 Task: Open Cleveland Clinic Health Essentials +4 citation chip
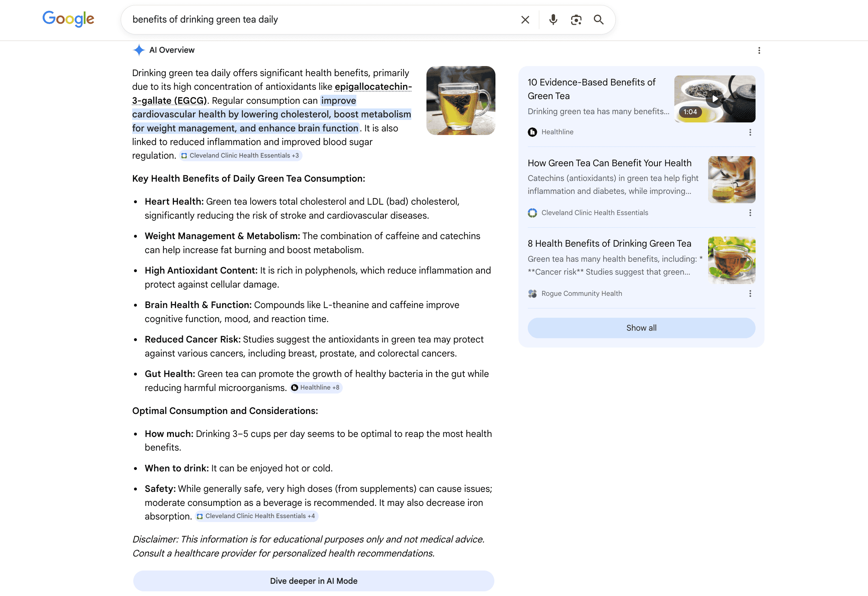pyautogui.click(x=256, y=516)
